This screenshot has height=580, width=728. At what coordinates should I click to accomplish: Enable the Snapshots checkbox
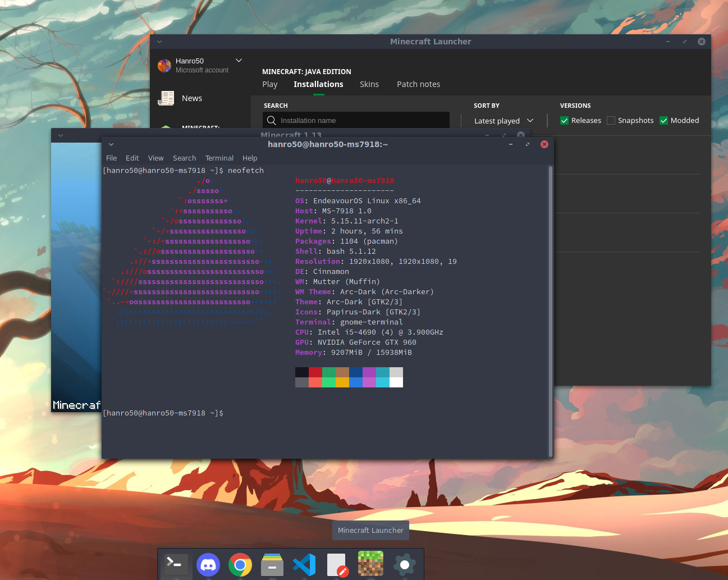coord(611,121)
